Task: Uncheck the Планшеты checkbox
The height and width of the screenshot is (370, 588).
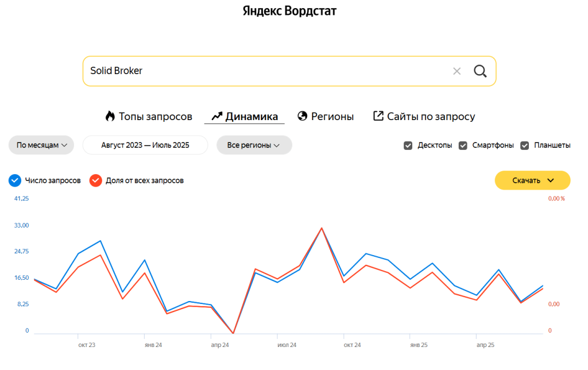Action: click(524, 145)
